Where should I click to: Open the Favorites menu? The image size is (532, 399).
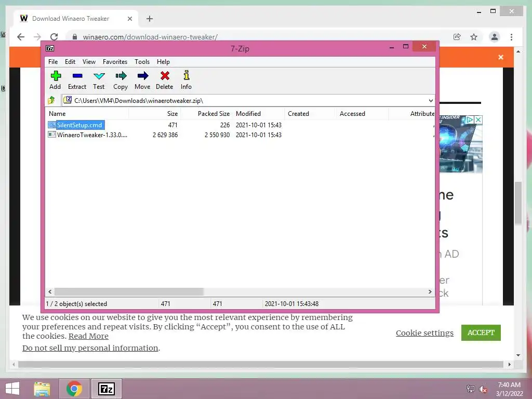click(115, 62)
